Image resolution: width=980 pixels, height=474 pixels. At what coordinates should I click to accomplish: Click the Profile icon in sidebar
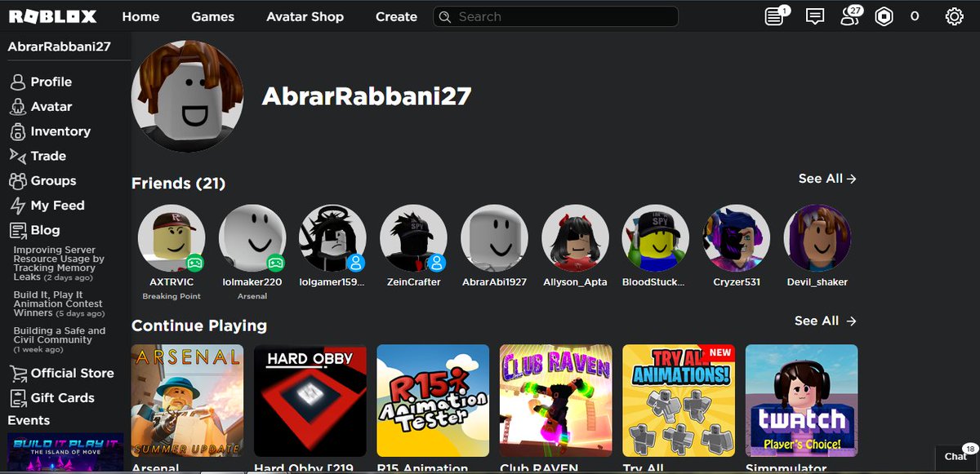(17, 82)
